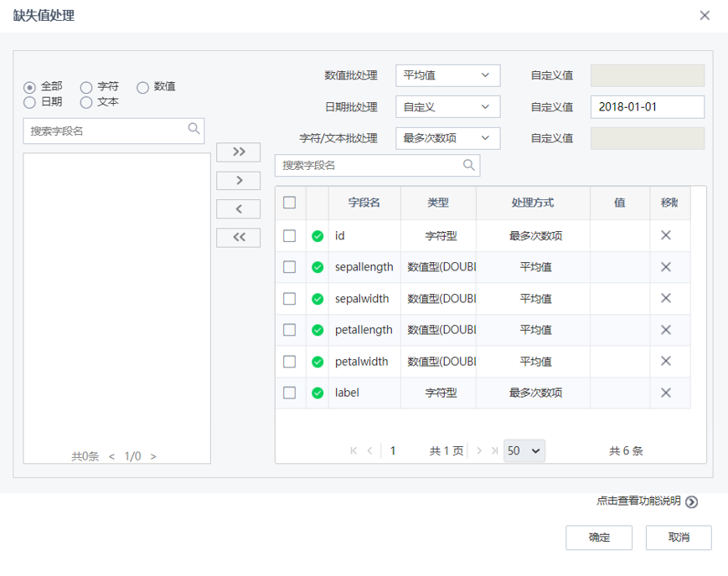
Task: Click the single right arrow transfer icon
Action: pyautogui.click(x=238, y=180)
